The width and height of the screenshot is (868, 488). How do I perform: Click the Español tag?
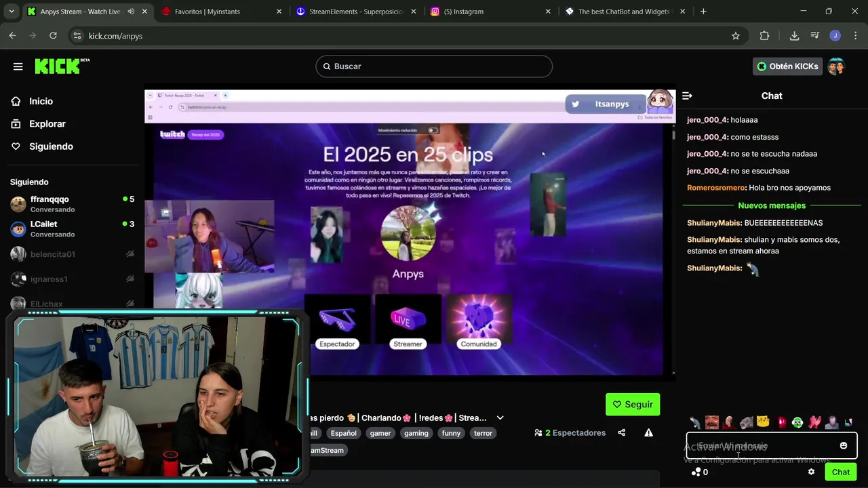point(343,433)
